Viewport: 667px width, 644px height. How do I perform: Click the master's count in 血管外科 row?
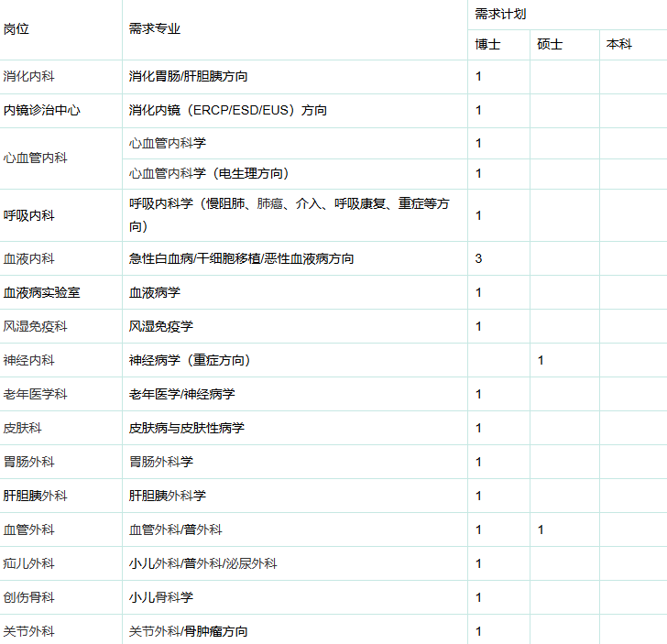[541, 530]
